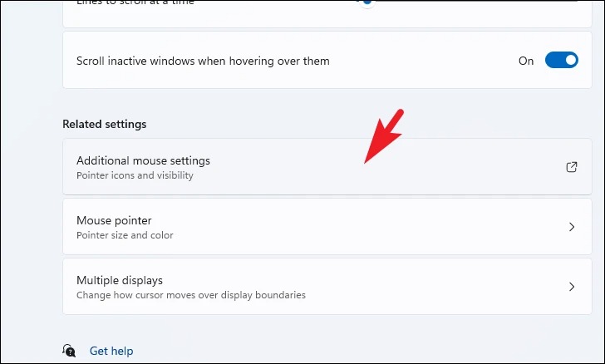
Task: Click the Lines to scroll at a time label
Action: click(135, 2)
